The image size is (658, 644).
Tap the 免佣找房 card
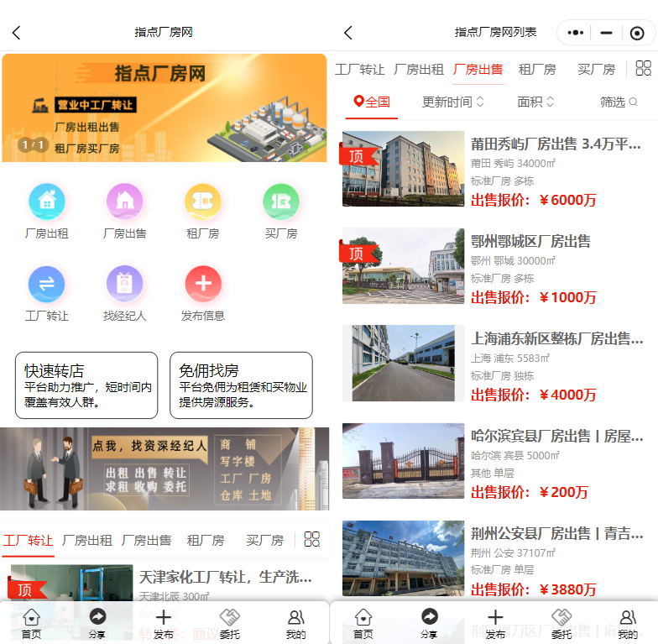[x=241, y=385]
